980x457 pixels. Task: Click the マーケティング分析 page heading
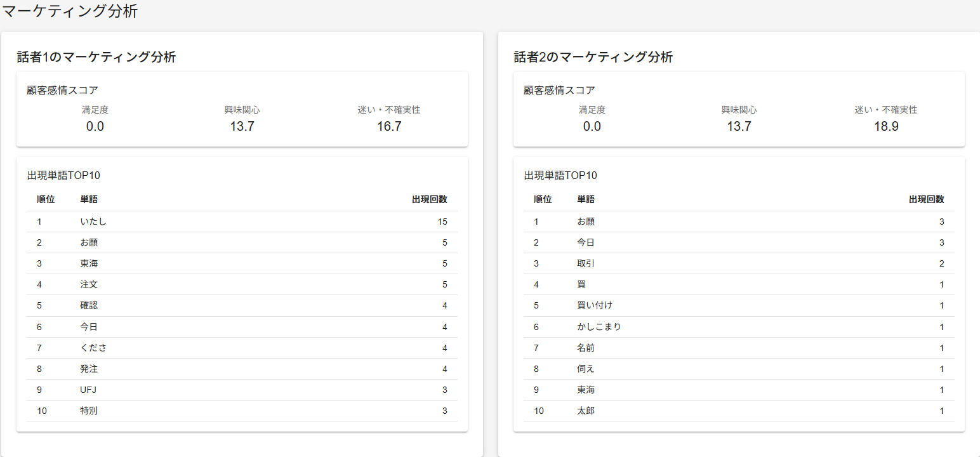(70, 11)
